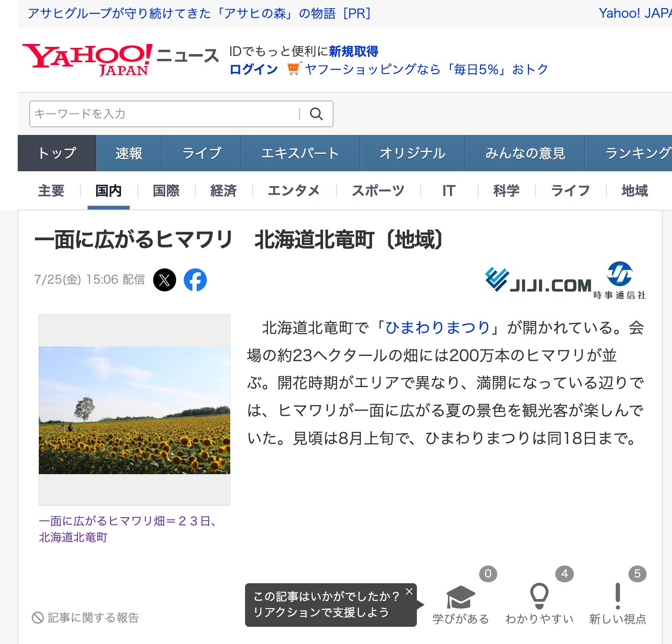Click the 新しい視点 exclamation reaction icon
Screen dimensions: 672x644
[618, 596]
